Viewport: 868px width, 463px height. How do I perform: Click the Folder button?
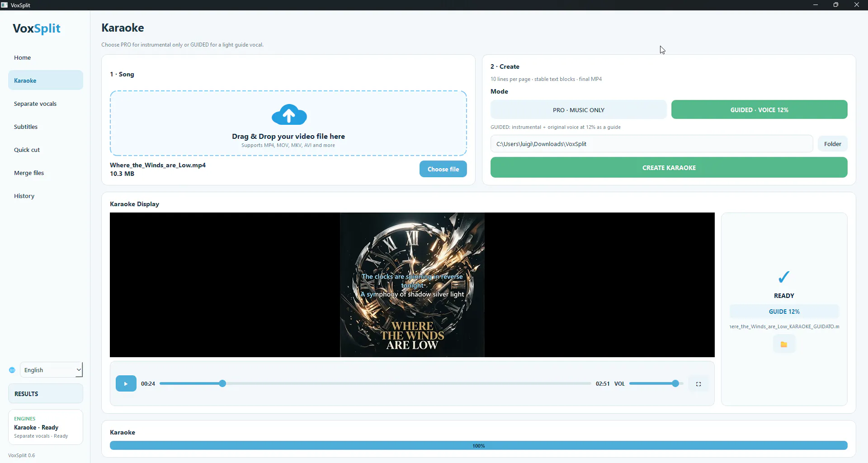[833, 144]
